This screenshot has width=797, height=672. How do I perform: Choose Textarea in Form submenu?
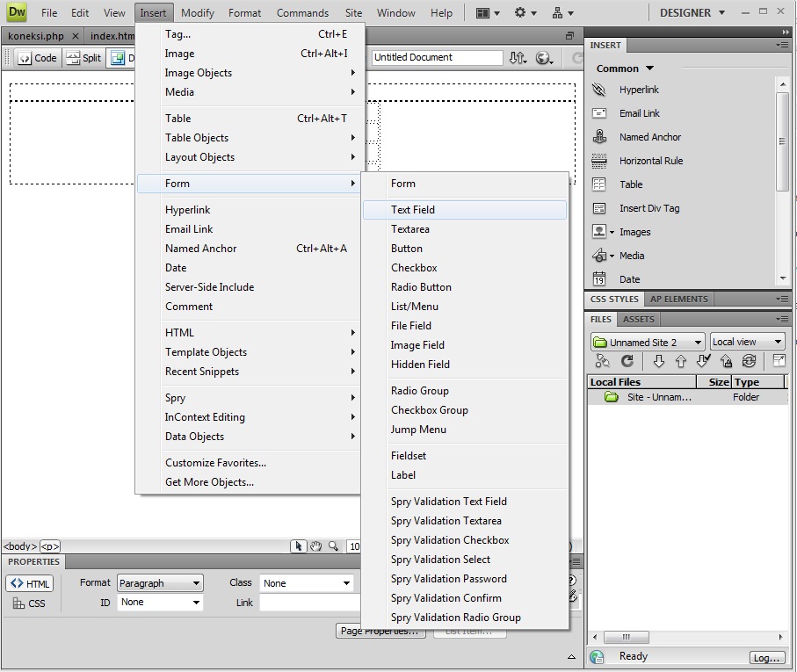tap(465, 229)
